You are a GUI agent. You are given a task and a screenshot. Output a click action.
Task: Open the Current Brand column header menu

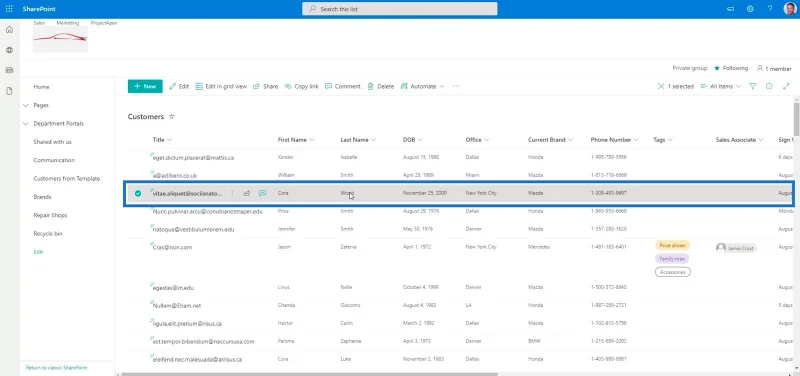click(x=551, y=139)
